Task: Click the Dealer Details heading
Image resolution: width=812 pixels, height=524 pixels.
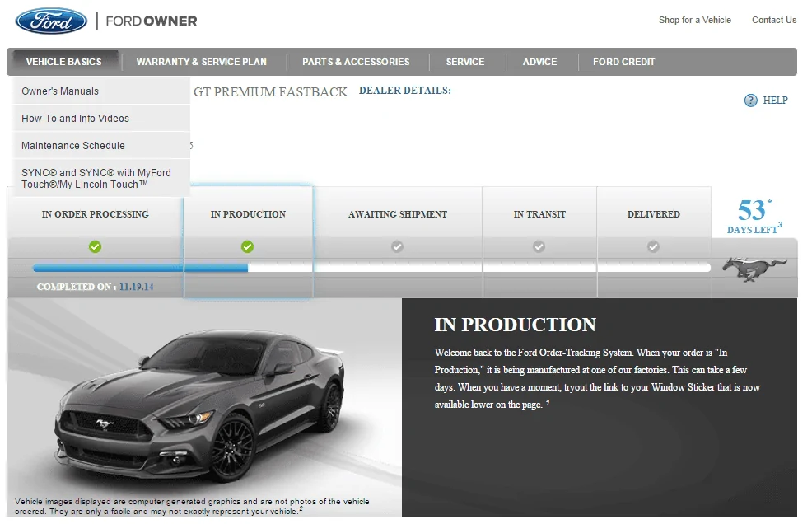Action: [x=405, y=91]
